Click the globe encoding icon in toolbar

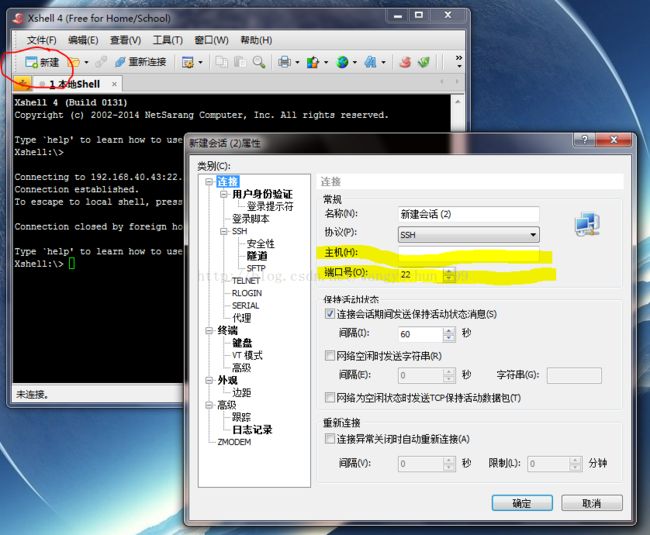click(342, 62)
